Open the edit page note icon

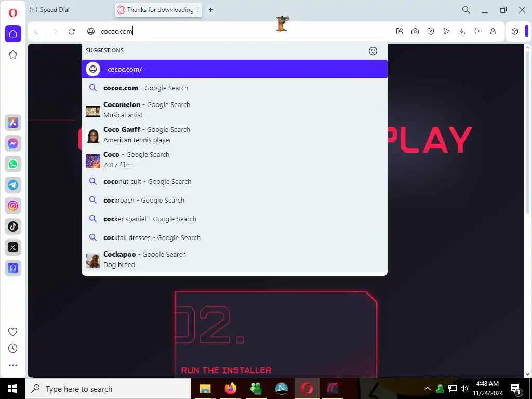(400, 31)
